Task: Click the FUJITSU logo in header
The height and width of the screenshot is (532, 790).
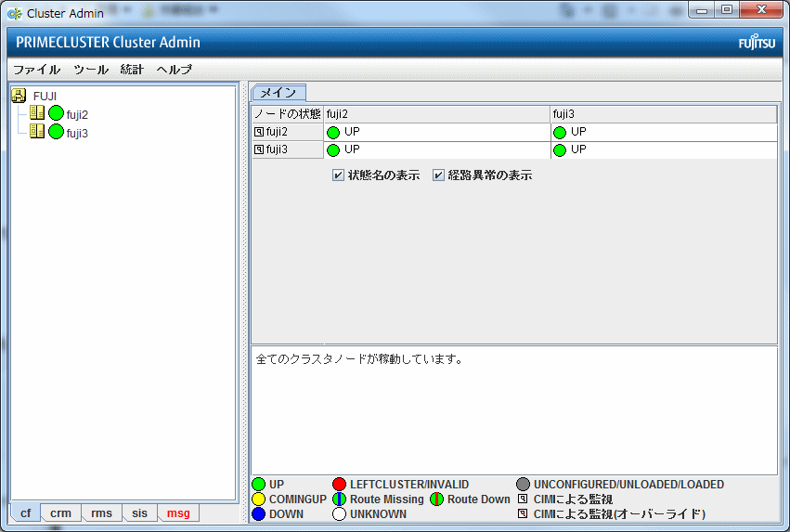Action: click(757, 43)
